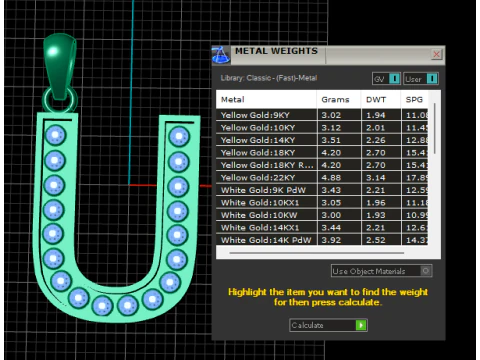Select the White Gold:10KW row
The width and height of the screenshot is (480, 360).
(x=322, y=215)
